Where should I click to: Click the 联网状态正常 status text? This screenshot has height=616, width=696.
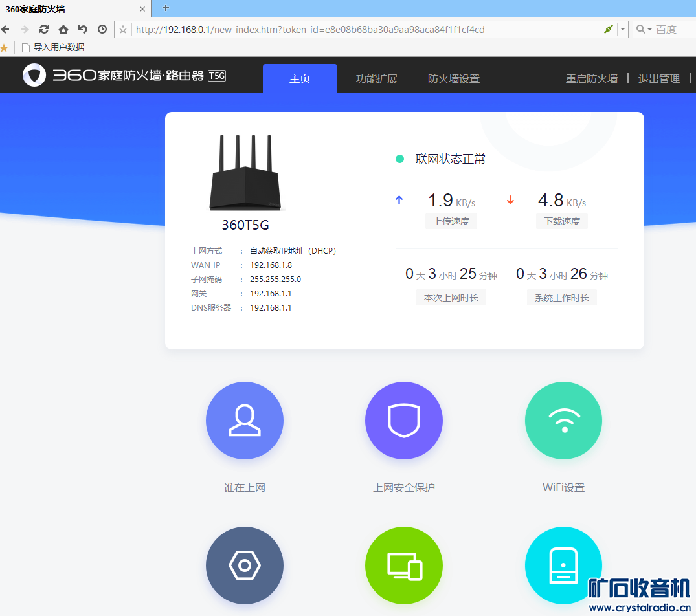tap(451, 159)
